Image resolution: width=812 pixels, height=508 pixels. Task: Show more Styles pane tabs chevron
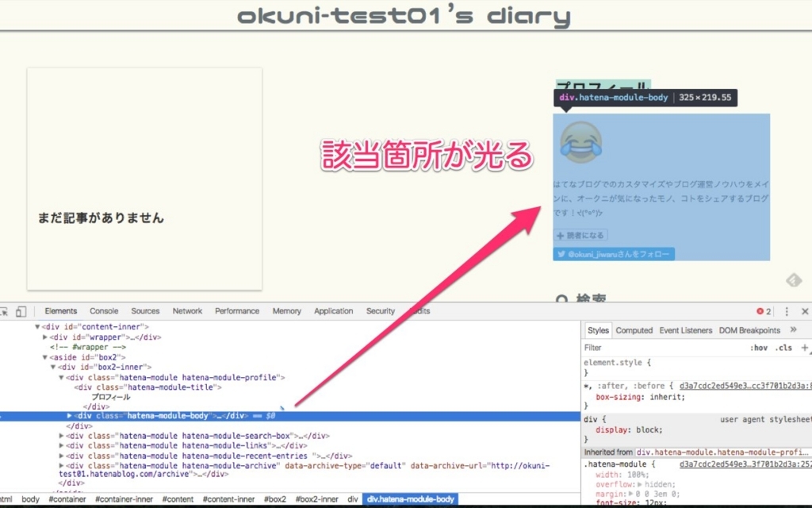tap(793, 329)
